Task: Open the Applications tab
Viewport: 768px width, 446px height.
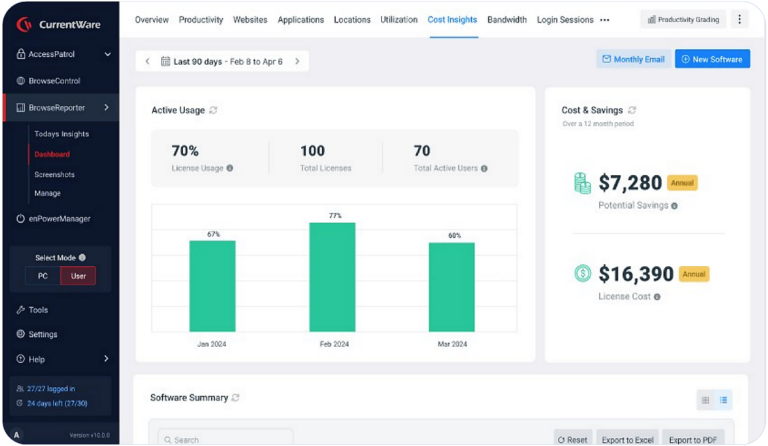Action: [x=301, y=20]
